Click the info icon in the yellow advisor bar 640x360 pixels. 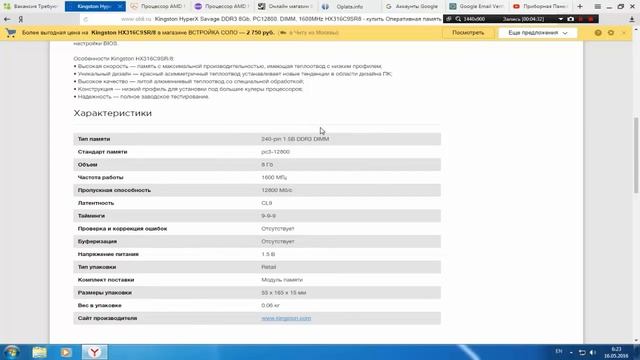tap(598, 33)
